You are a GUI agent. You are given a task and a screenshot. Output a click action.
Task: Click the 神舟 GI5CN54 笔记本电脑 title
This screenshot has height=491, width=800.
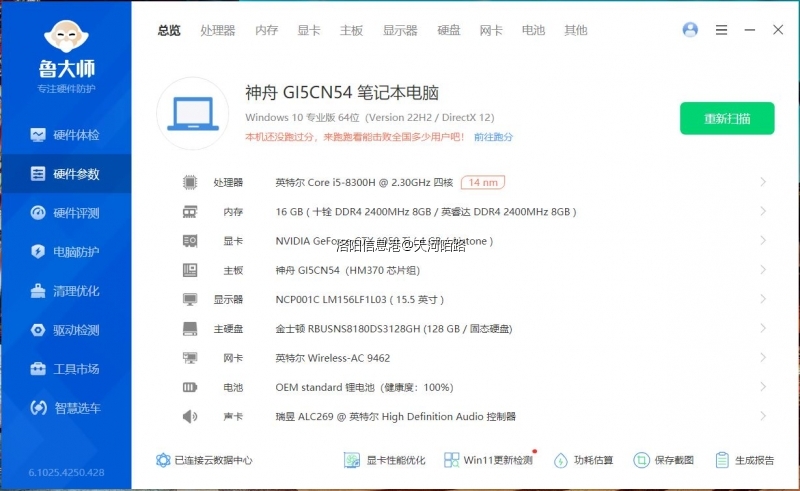(x=342, y=92)
